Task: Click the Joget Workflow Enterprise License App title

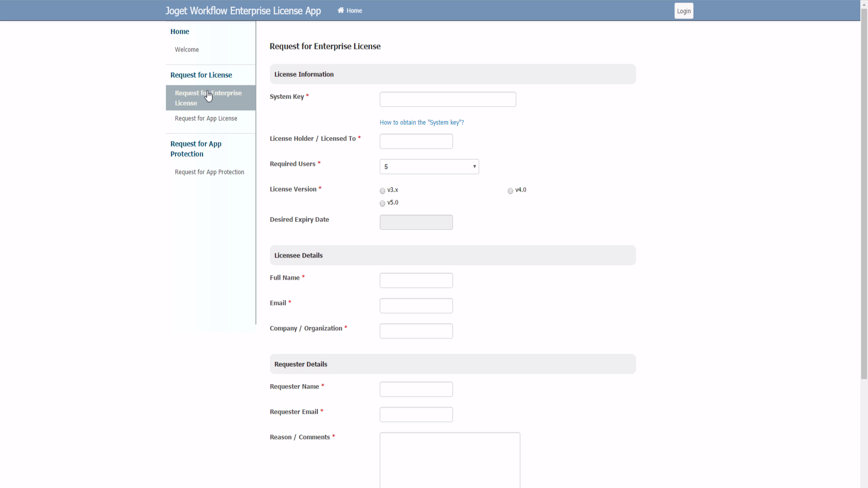Action: 243,11
